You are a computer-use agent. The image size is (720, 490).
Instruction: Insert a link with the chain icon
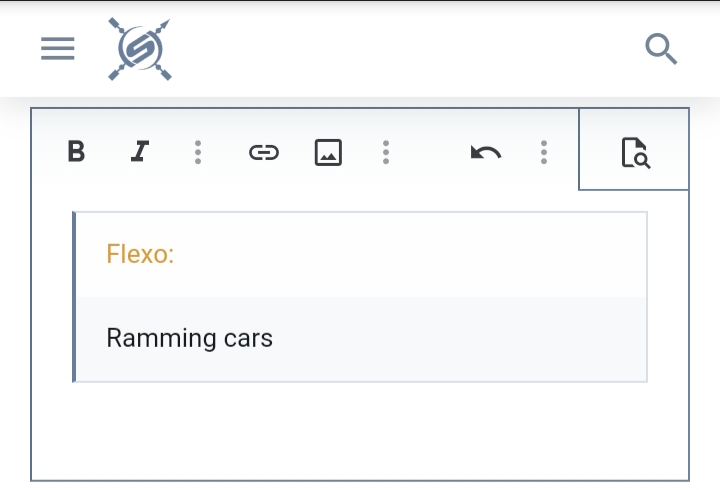(263, 152)
